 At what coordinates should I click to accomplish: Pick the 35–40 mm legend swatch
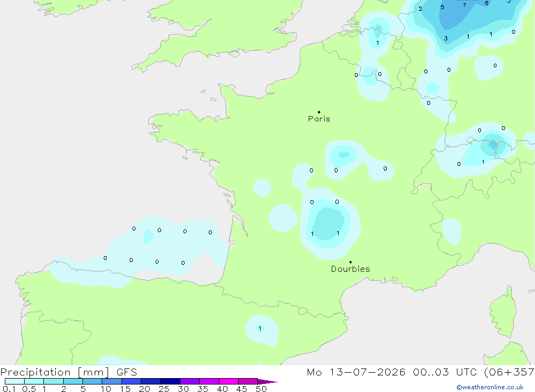pyautogui.click(x=209, y=381)
